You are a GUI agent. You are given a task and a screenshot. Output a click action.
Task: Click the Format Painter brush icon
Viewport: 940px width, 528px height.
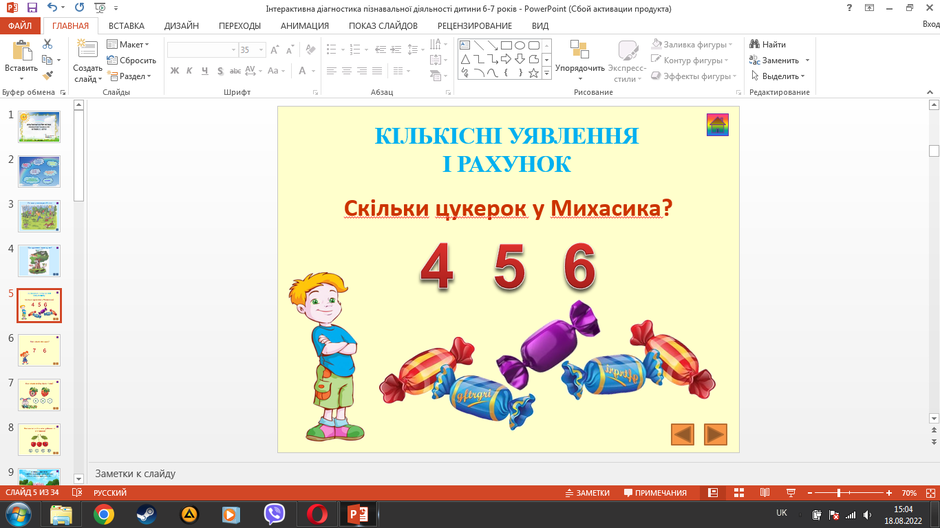(x=47, y=76)
